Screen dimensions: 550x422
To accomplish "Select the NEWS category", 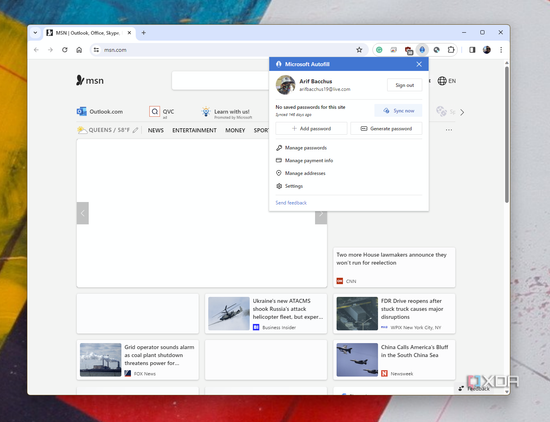I will 156,130.
